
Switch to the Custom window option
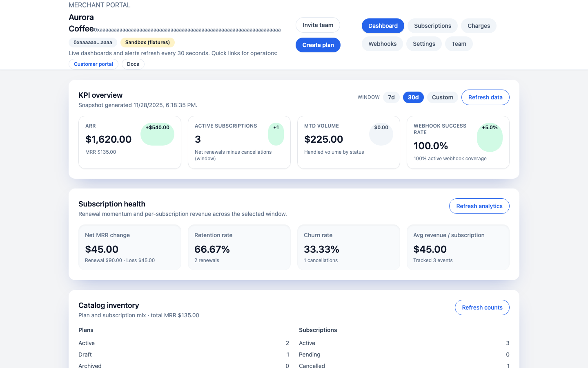[442, 97]
